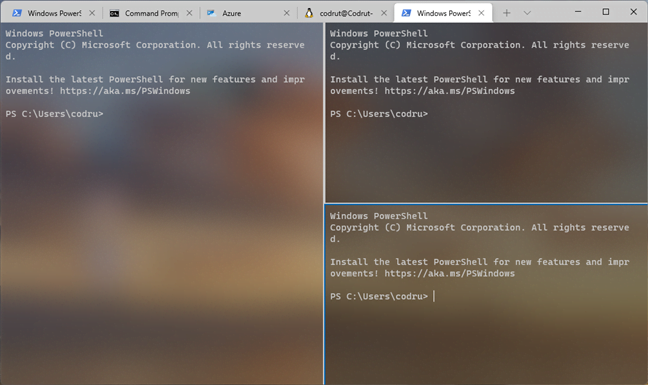Focus the top-right PowerShell pane prompt
The image size is (648, 385).
tap(379, 114)
